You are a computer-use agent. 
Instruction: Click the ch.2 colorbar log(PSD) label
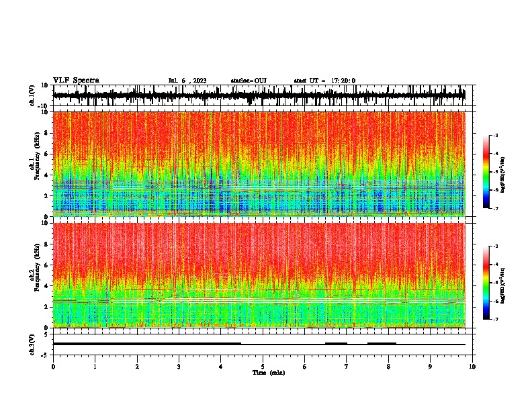click(x=503, y=285)
